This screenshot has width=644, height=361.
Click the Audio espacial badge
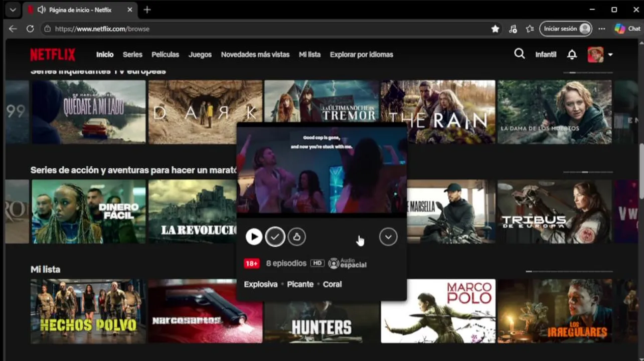pos(348,263)
